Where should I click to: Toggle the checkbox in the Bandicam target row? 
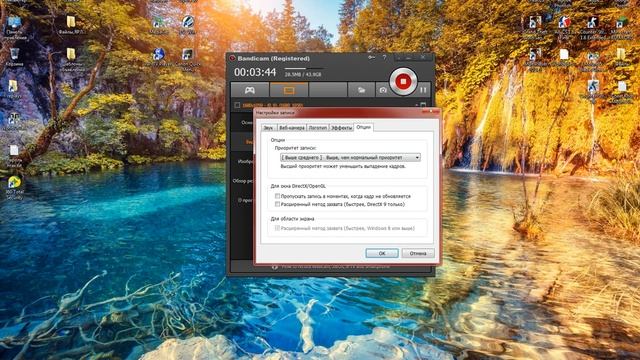point(237,105)
